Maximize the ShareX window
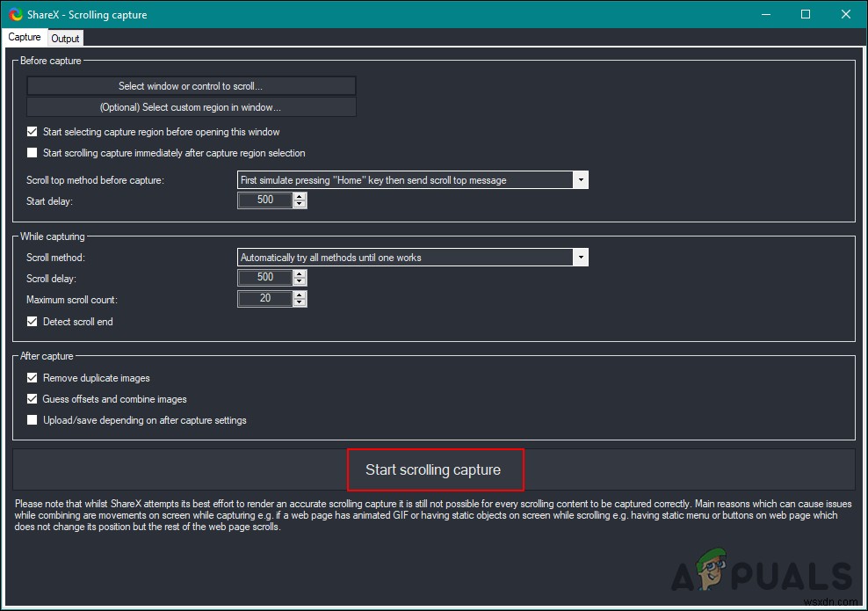This screenshot has height=611, width=868. [x=806, y=14]
